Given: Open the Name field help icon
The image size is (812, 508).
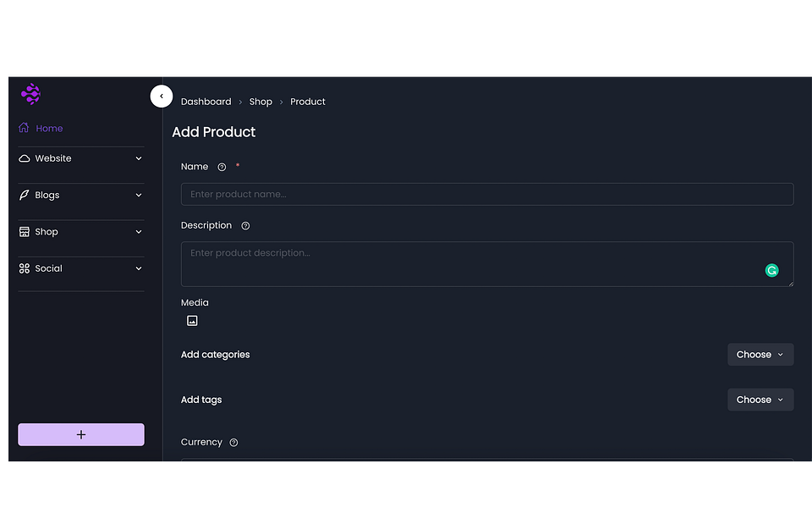Looking at the screenshot, I should 222,167.
